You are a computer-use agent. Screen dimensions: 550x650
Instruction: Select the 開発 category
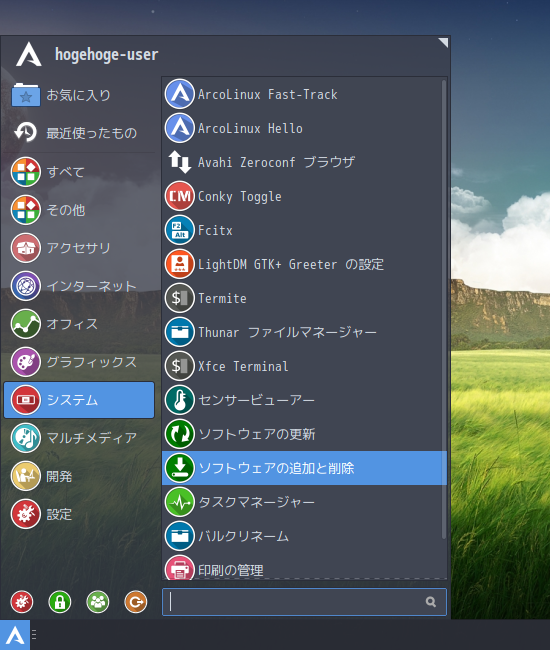[79, 476]
